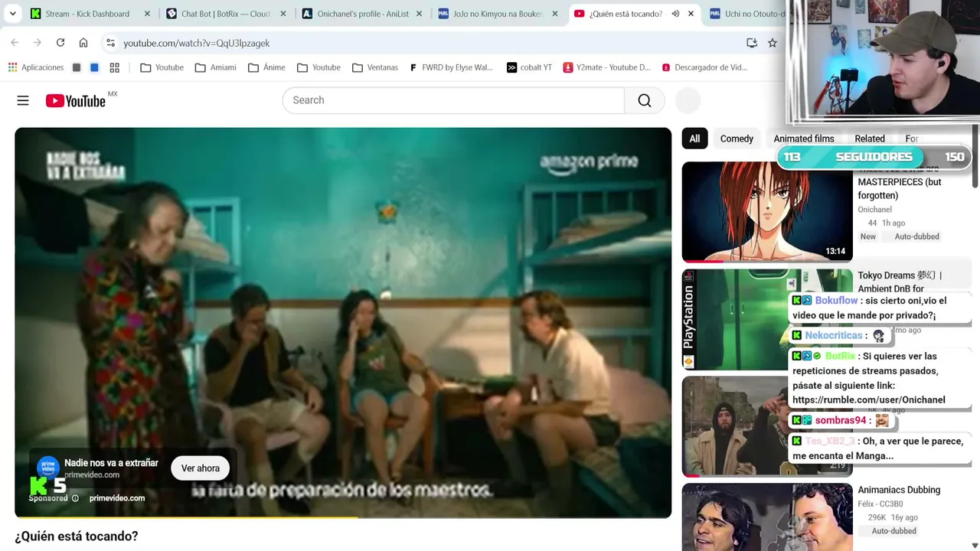The height and width of the screenshot is (551, 980).
Task: Open the cobalt YT bookmark
Action: click(529, 67)
